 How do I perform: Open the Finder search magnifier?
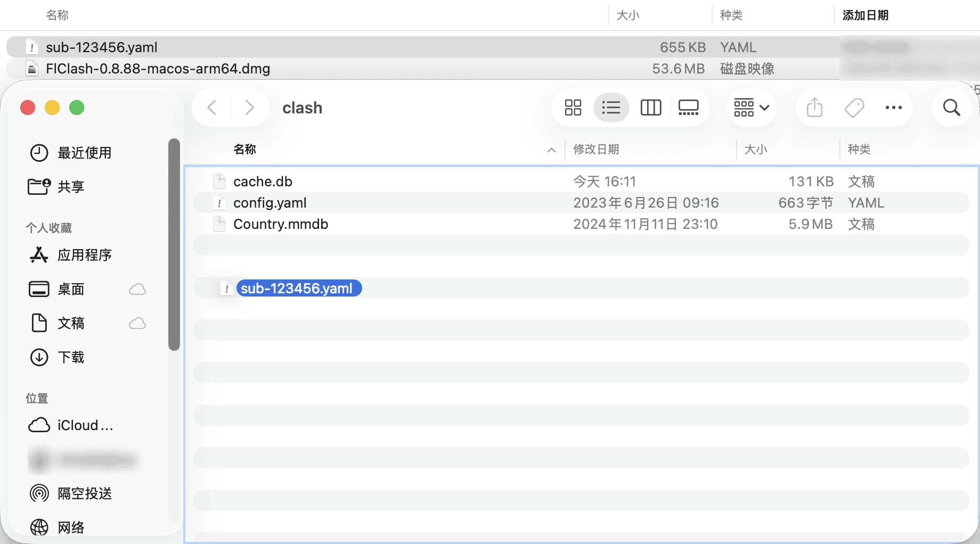(x=951, y=108)
